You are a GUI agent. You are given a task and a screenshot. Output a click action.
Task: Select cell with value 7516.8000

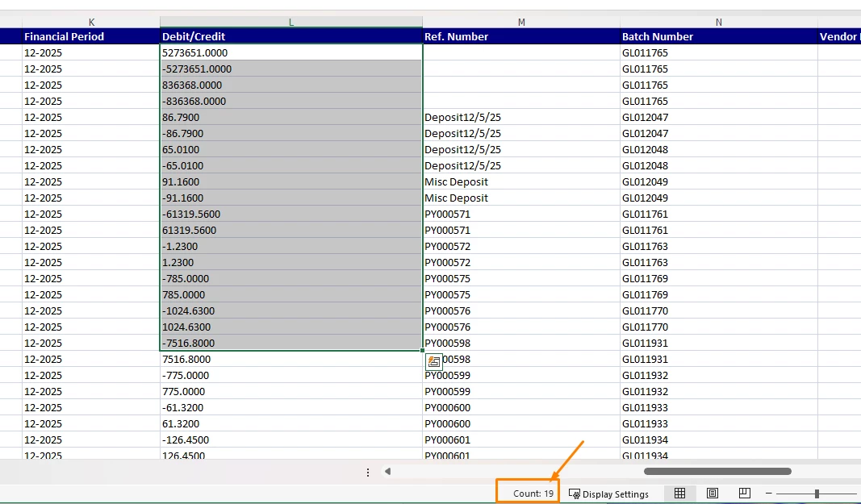[291, 359]
